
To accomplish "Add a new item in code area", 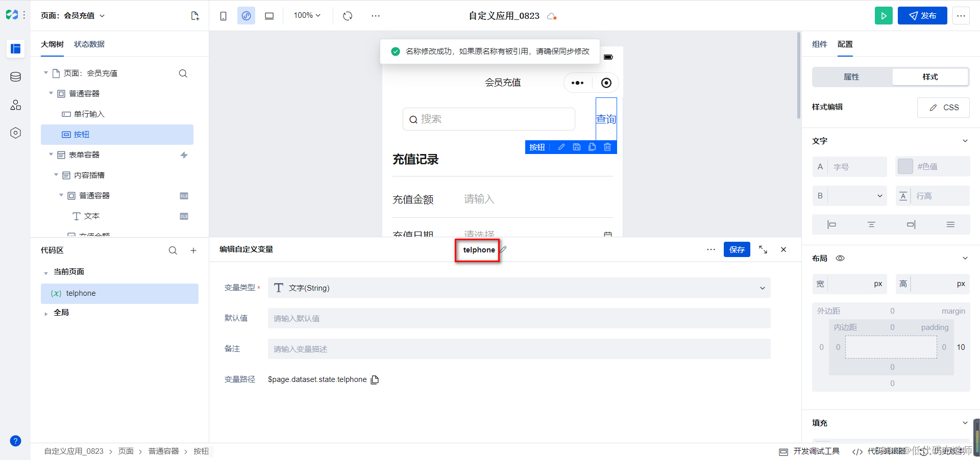I will (193, 250).
